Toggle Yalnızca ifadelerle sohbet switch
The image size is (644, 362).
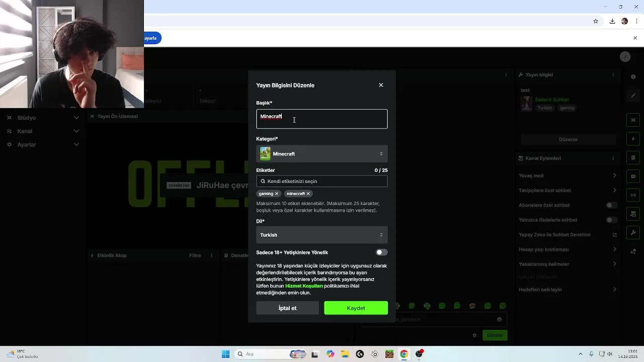611,220
